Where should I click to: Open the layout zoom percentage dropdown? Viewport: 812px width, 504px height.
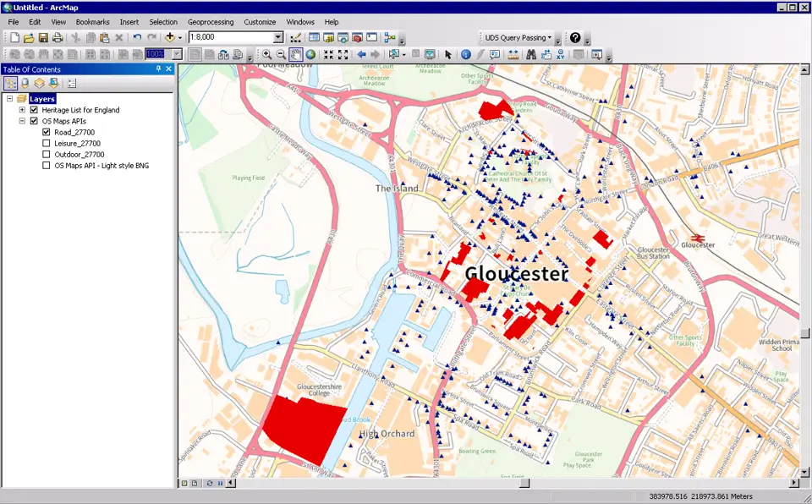coord(177,54)
